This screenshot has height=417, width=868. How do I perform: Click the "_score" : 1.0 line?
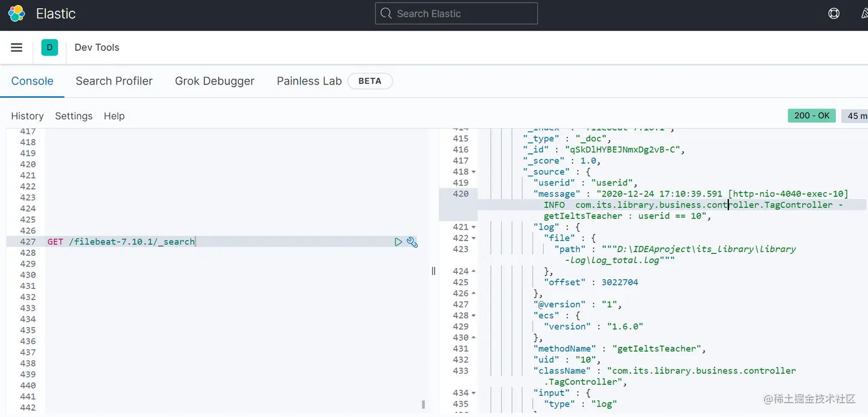pos(562,161)
